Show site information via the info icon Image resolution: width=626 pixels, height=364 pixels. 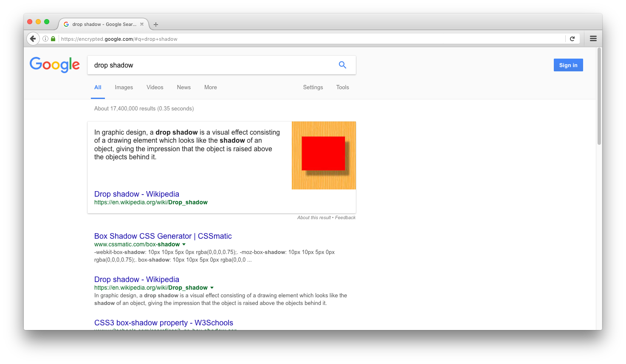45,39
